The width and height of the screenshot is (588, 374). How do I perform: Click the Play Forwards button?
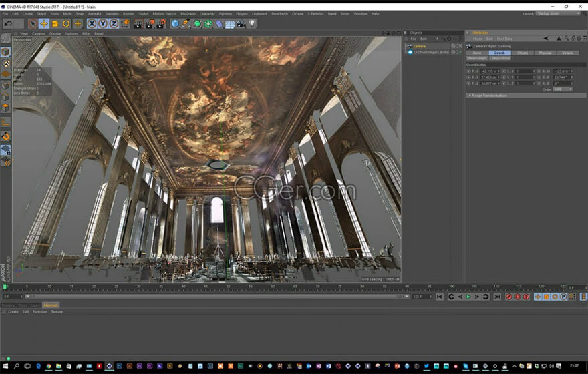point(468,297)
